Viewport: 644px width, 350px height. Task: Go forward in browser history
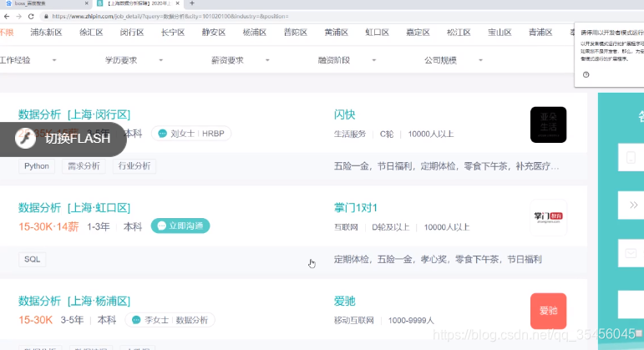pos(19,17)
